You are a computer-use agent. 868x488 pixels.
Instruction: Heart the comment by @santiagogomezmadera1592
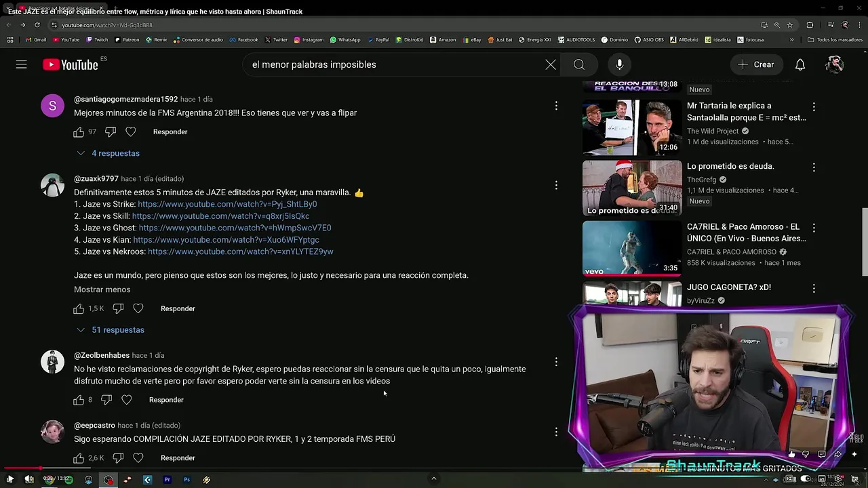[131, 131]
